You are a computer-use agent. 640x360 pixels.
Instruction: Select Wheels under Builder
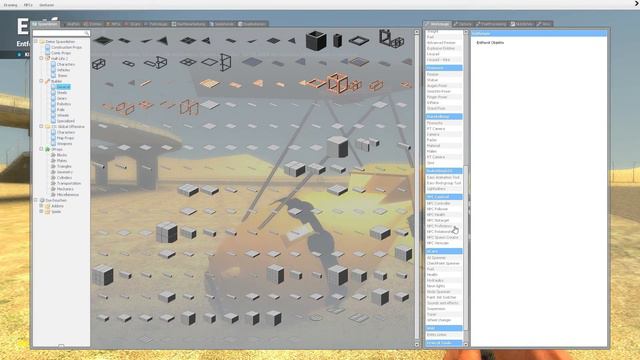click(63, 116)
